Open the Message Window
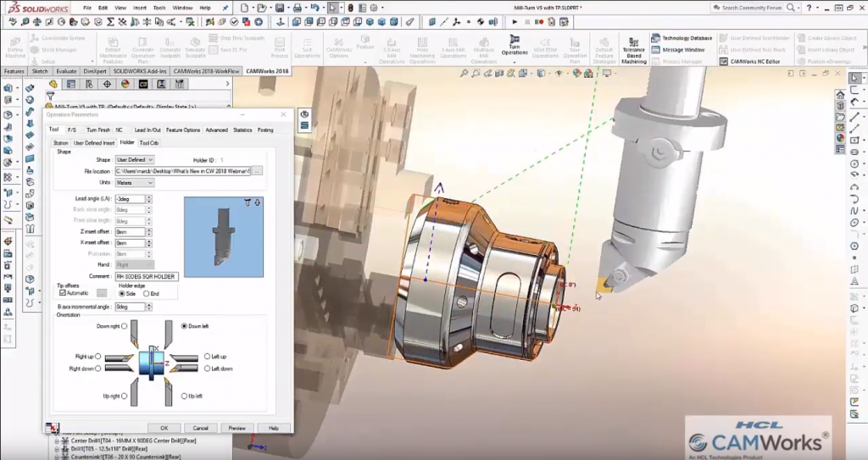Viewport: 868px width, 460px height. 682,50
